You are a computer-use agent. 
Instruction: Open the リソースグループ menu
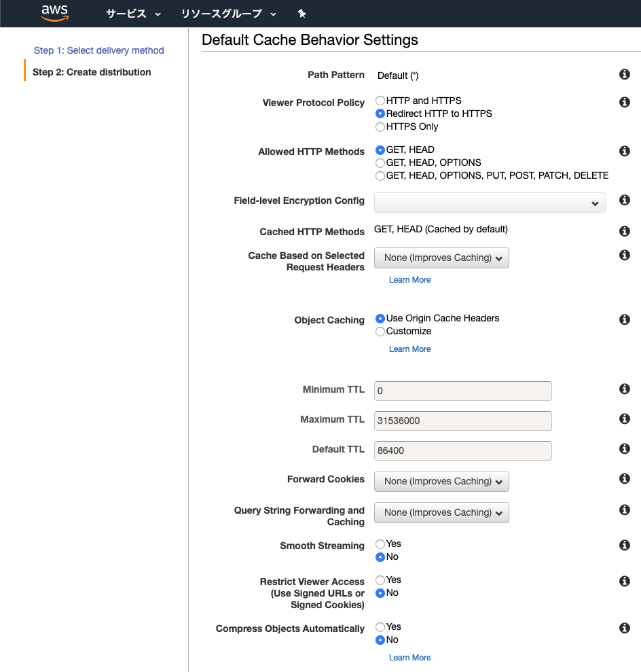pyautogui.click(x=229, y=14)
